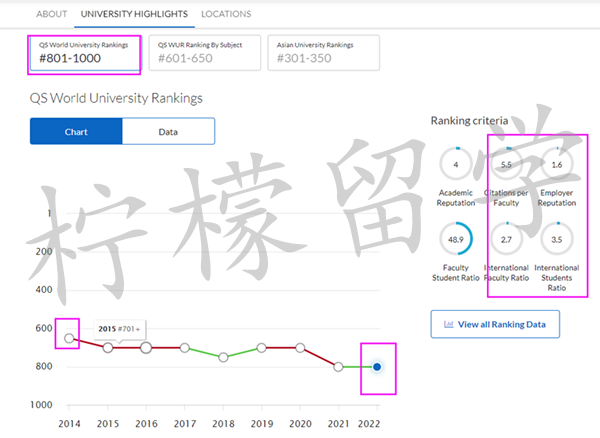
Task: Select the 2020 data point on chart
Action: click(x=300, y=348)
